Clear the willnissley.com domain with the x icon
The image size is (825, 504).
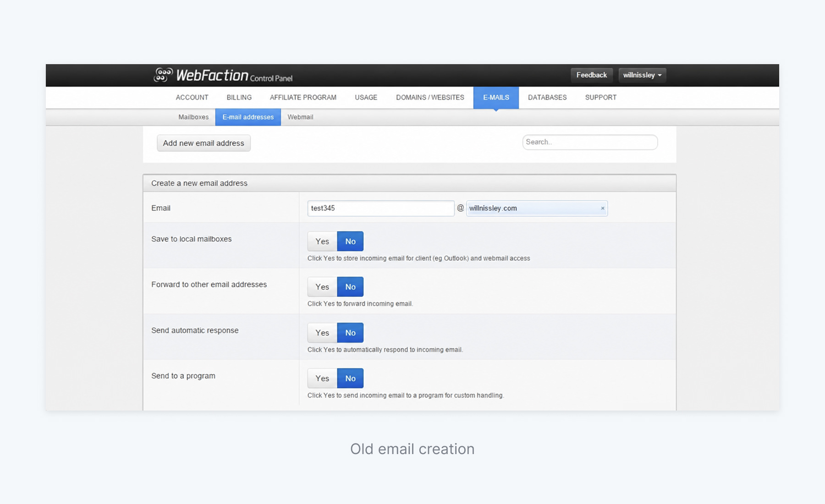coord(603,208)
